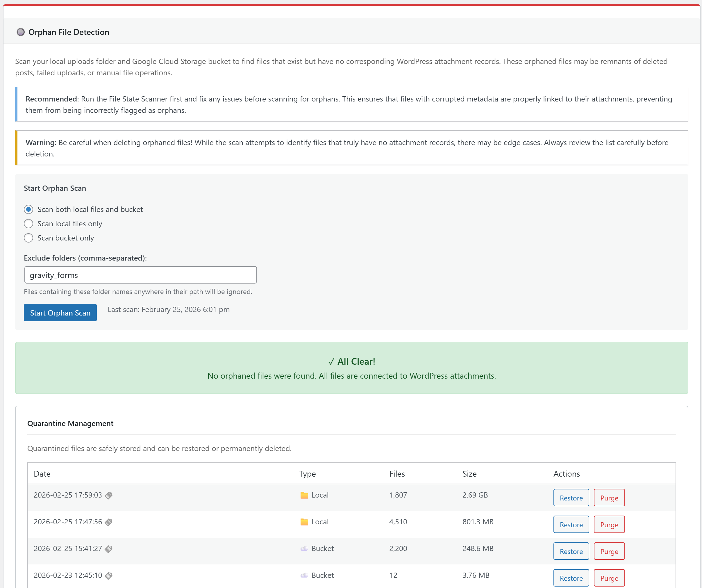Select Scan both local files and bucket

pos(28,209)
